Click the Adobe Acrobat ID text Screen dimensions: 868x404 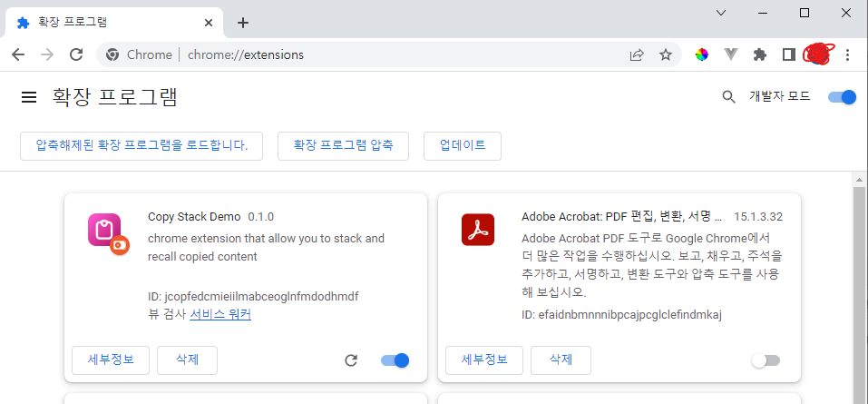point(621,315)
